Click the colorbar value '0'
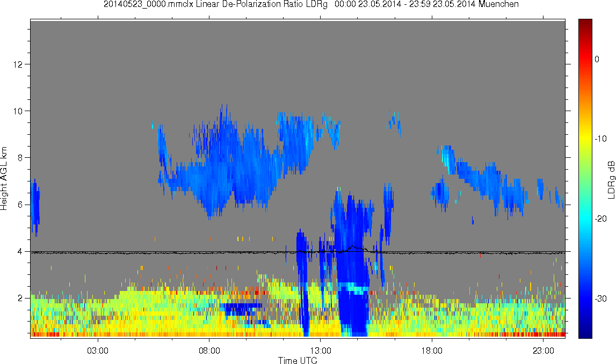This screenshot has height=364, width=616. coord(597,59)
